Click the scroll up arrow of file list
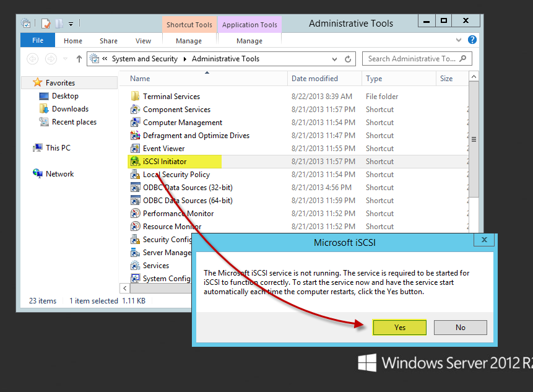This screenshot has width=533, height=392. pos(474,77)
